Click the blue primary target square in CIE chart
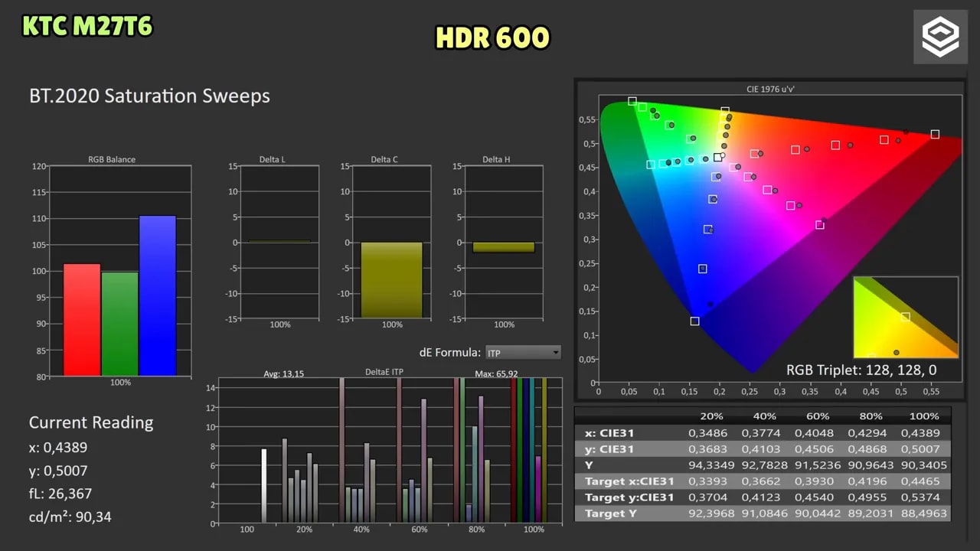 point(694,321)
